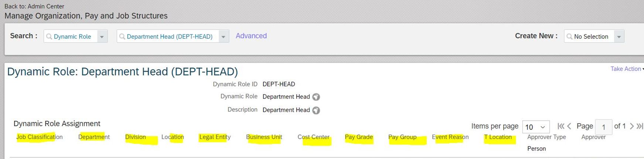
Task: Click the Advanced search link
Action: pyautogui.click(x=251, y=36)
